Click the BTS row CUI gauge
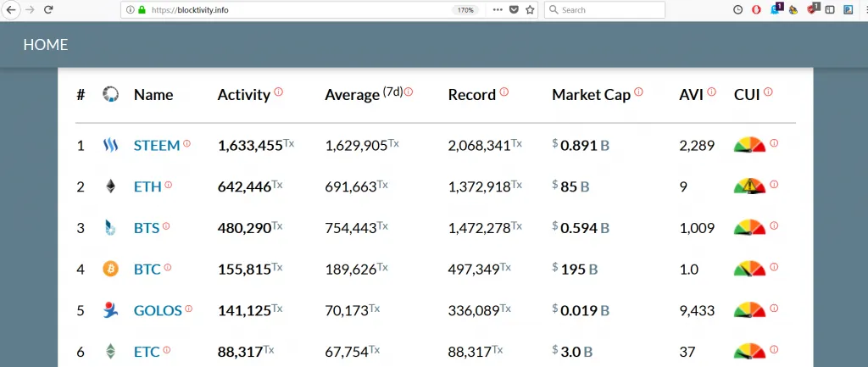The height and width of the screenshot is (367, 868). pos(749,227)
